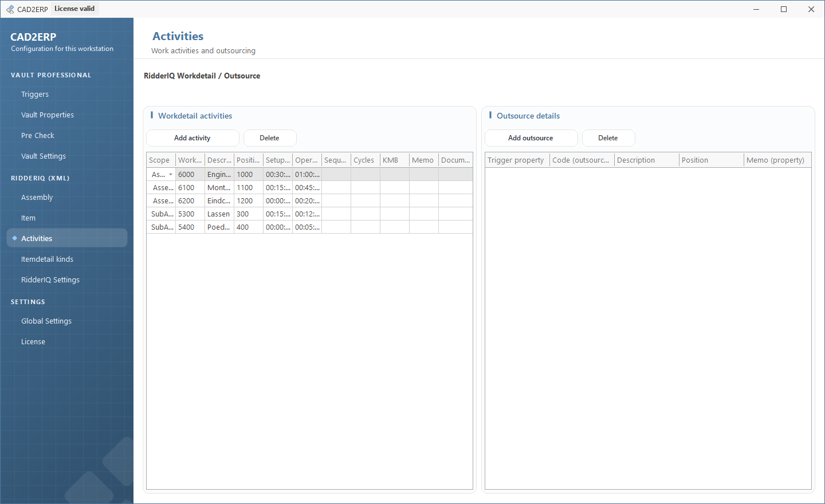825x504 pixels.
Task: Click operation time 00:20 in row 6200
Action: [x=307, y=201]
